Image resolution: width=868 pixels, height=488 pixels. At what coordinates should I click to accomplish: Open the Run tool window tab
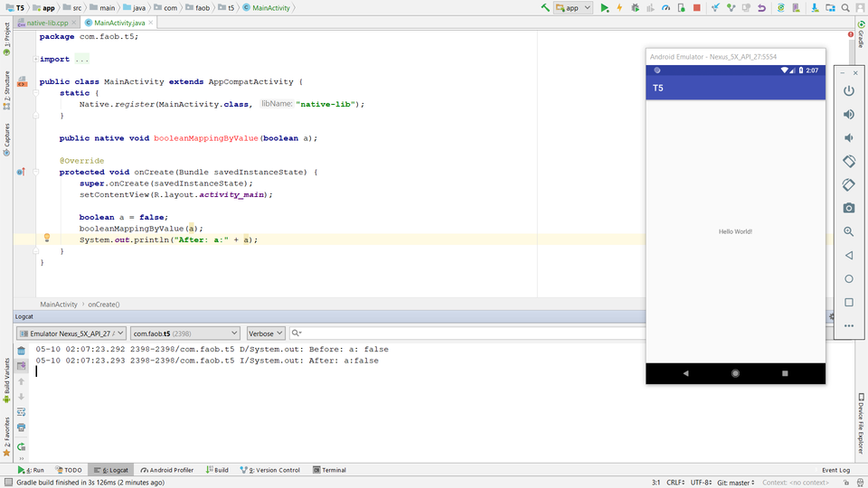31,470
